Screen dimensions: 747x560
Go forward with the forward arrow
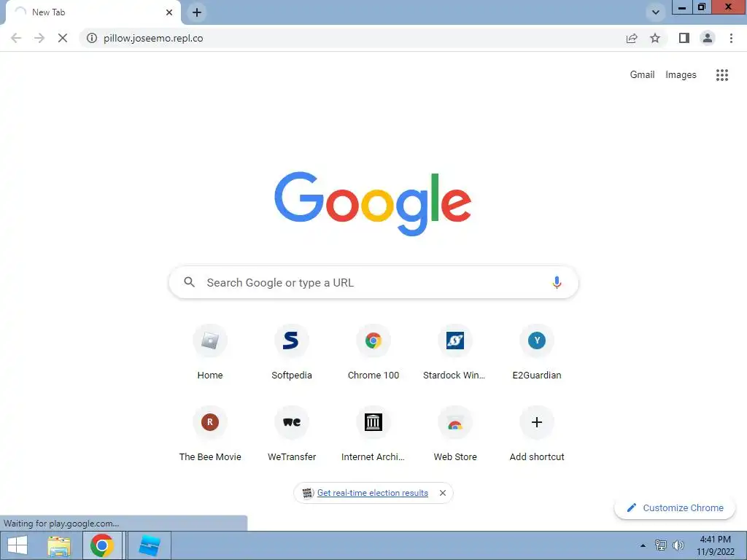click(39, 38)
